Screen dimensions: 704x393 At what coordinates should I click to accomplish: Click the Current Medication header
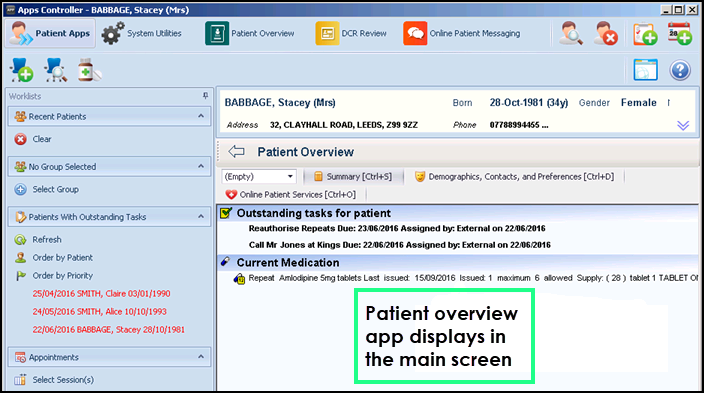pyautogui.click(x=288, y=262)
